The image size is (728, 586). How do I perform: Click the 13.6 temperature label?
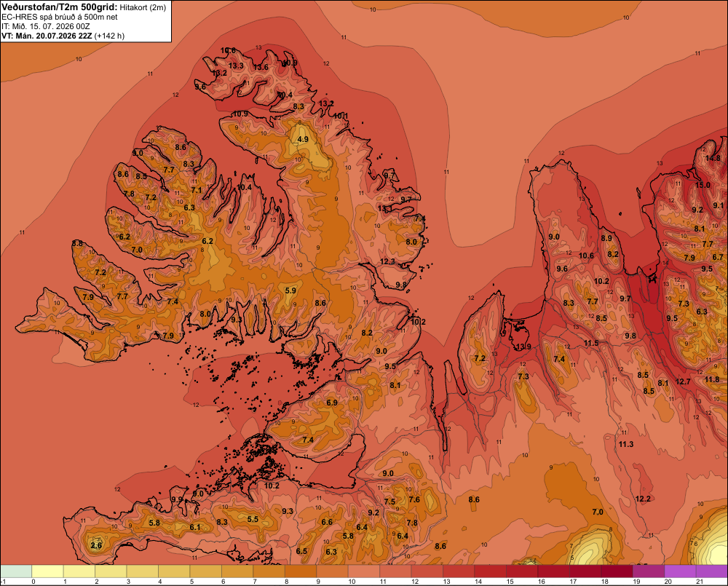(261, 67)
